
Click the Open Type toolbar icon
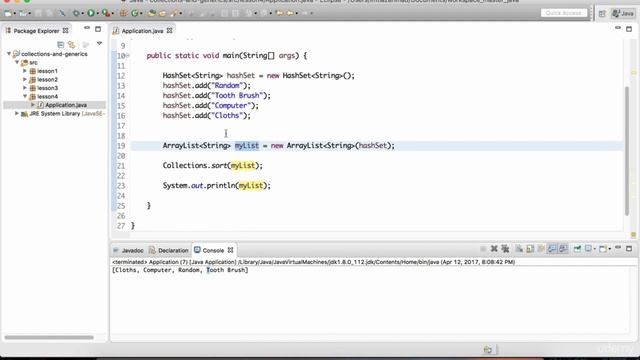tap(151, 13)
